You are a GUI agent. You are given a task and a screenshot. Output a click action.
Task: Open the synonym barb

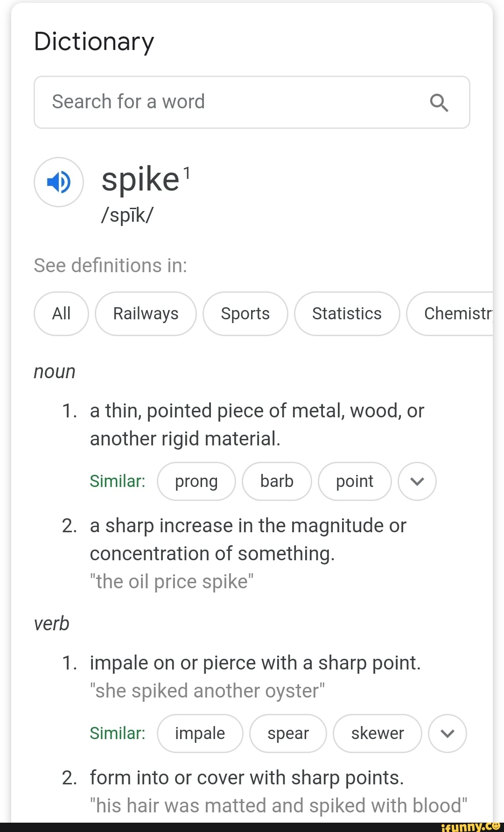(277, 481)
